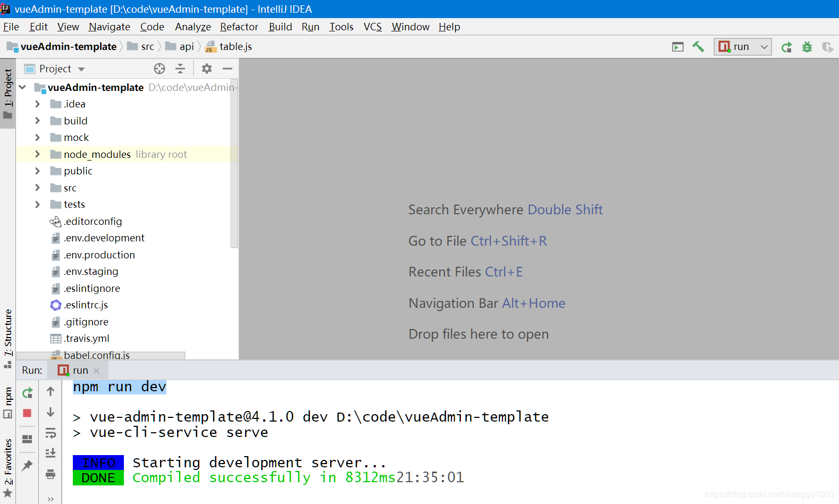Open the Analyze menu
839x504 pixels.
pos(193,27)
